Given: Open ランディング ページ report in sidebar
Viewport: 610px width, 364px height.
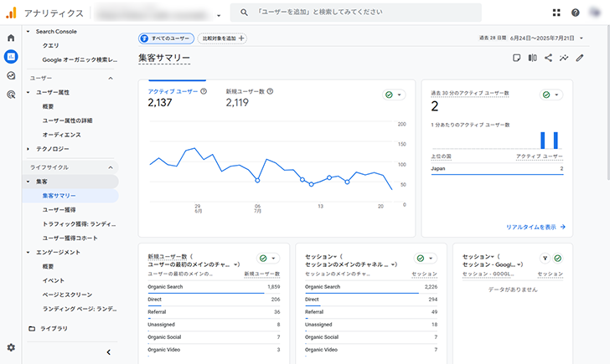Looking at the screenshot, I should [x=80, y=309].
